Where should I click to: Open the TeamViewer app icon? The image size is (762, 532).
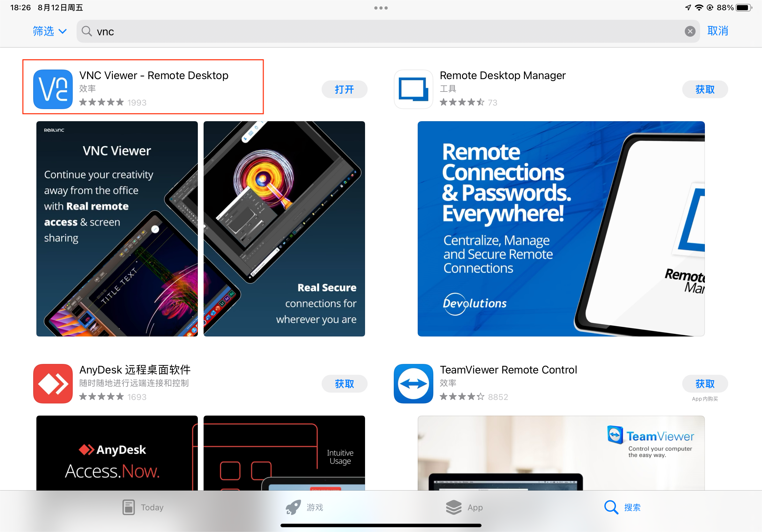tap(413, 383)
